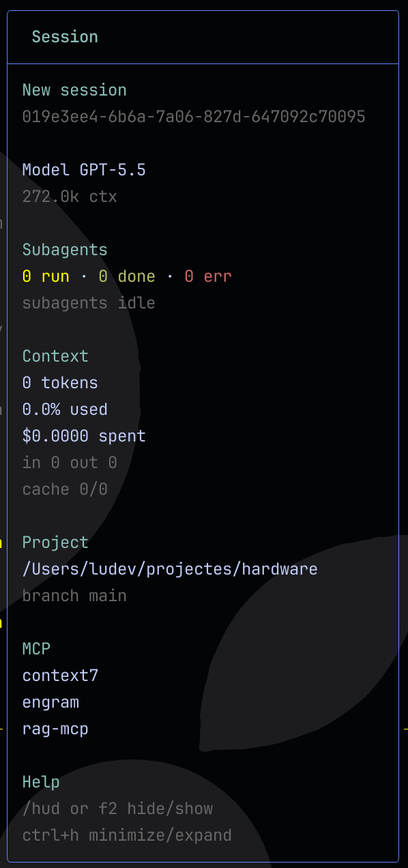Click the branch main label
This screenshot has width=408, height=868.
click(x=74, y=596)
